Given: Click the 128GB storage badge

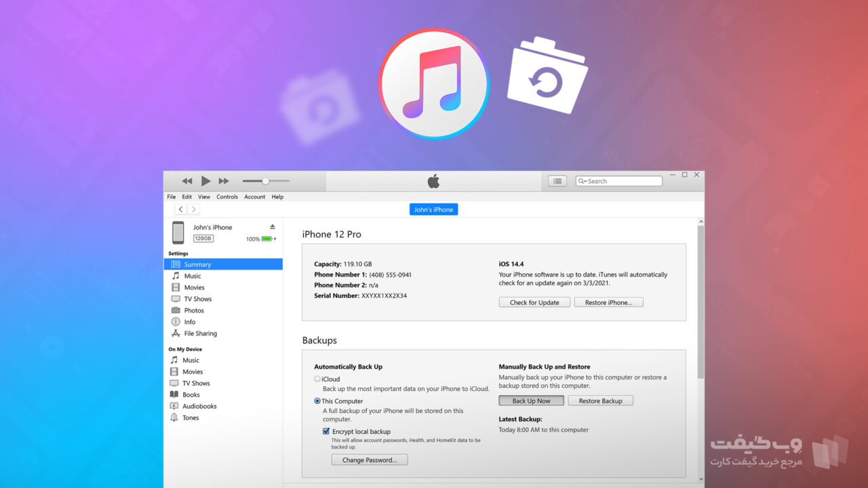Looking at the screenshot, I should click(x=203, y=239).
